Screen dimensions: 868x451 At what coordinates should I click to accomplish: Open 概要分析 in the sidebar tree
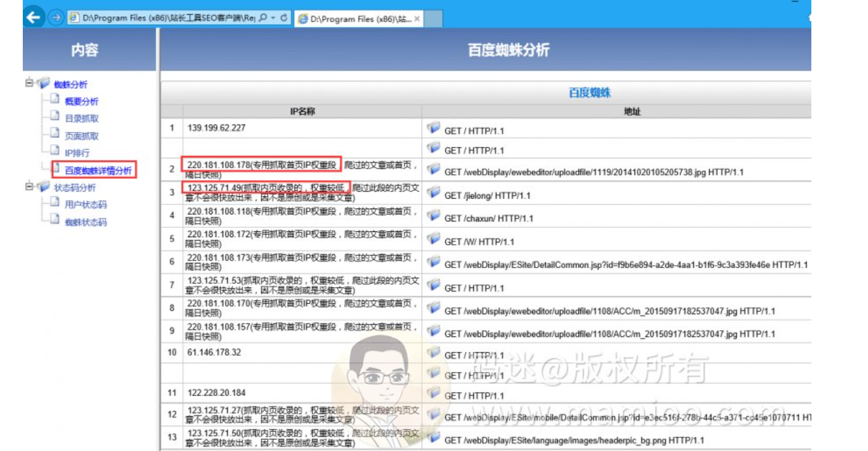(82, 102)
